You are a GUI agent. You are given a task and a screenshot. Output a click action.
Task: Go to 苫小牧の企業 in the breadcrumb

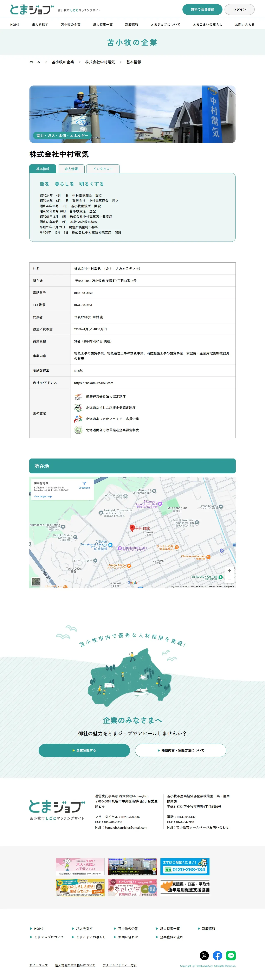[63, 62]
